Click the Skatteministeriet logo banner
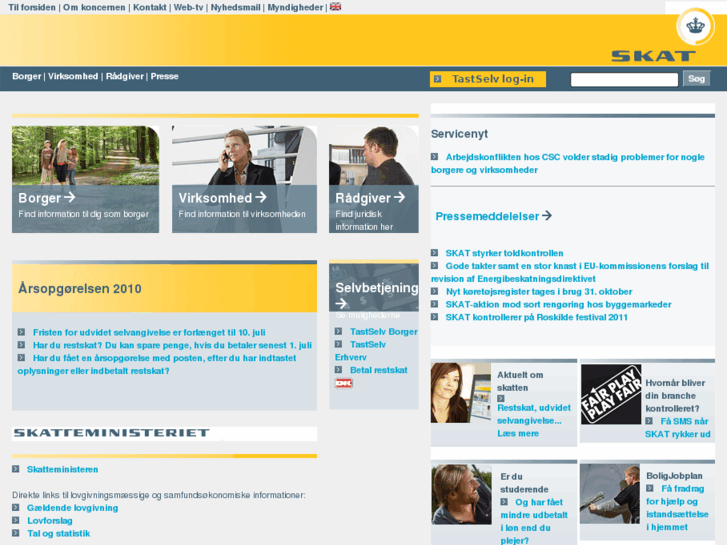 click(x=165, y=433)
